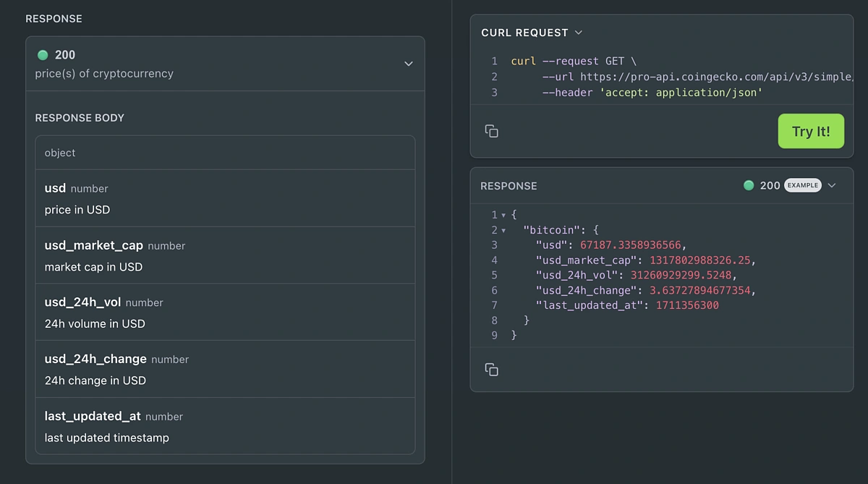868x484 pixels.
Task: Copy the example JSON response
Action: (x=492, y=370)
